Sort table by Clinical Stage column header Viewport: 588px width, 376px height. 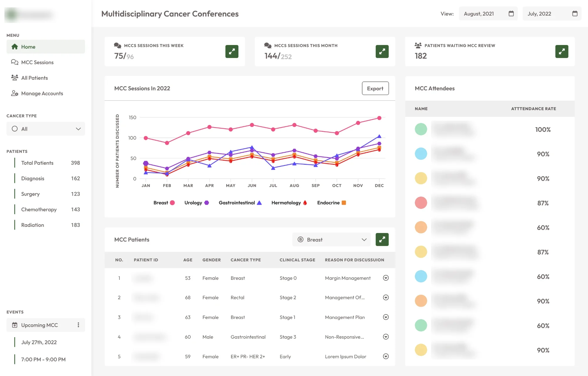[x=297, y=260]
